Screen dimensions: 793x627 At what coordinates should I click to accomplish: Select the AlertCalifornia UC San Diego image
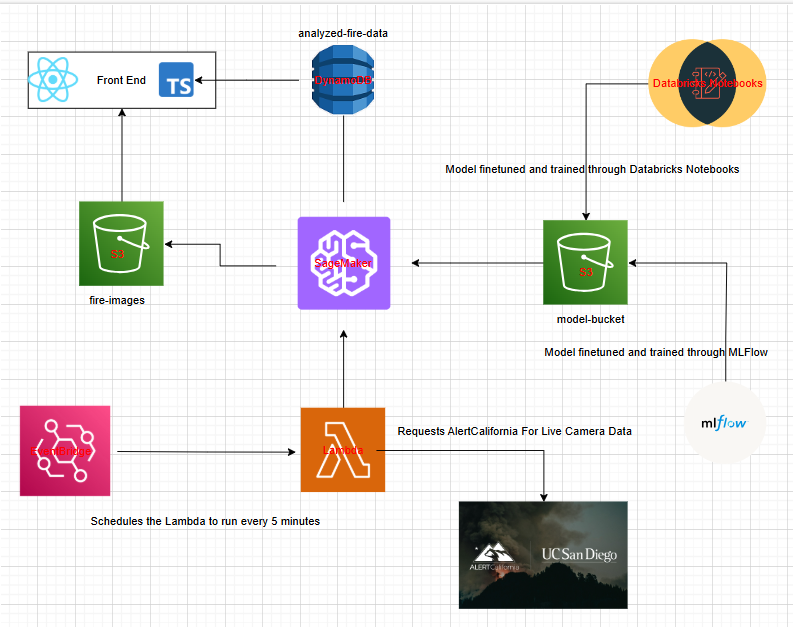coord(543,555)
